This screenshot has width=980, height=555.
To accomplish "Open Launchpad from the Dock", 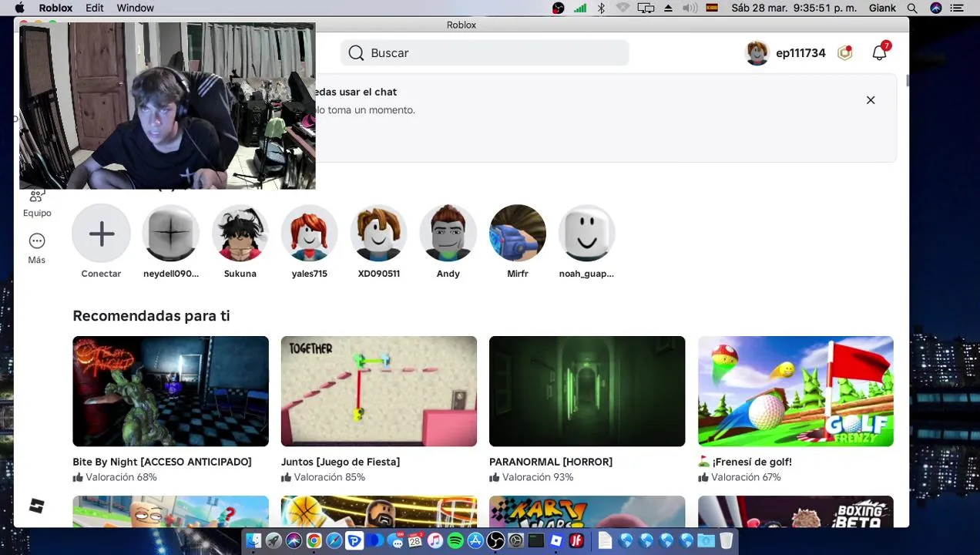I will (274, 540).
